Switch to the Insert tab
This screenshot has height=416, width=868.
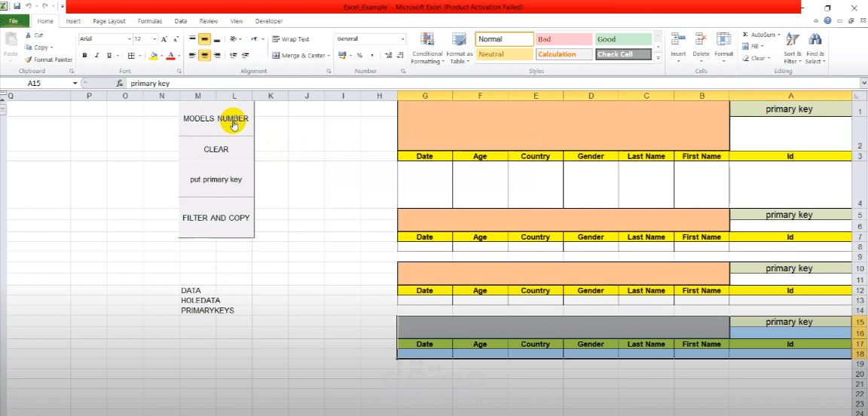[73, 21]
